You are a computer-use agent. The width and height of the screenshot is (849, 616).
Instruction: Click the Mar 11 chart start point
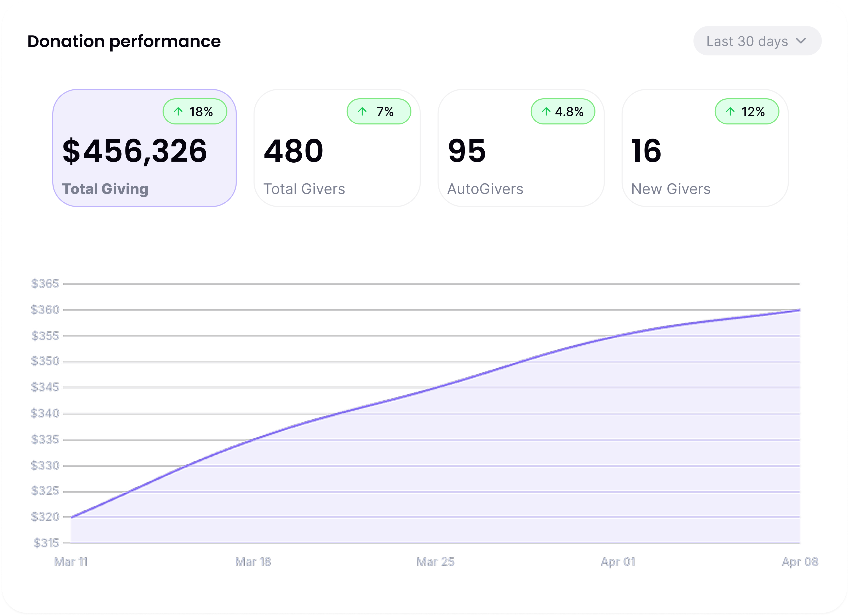(72, 517)
